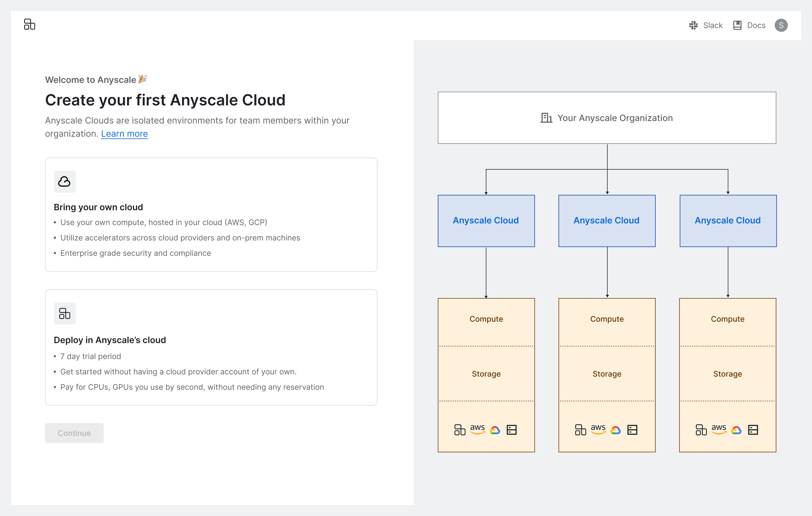Click server icon in left stack
The height and width of the screenshot is (516, 812).
click(512, 430)
